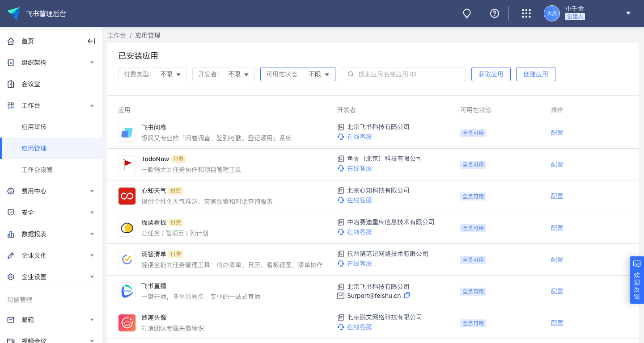Open 在线客服 link for 妙趣头像
The image size is (644, 343).
coord(360,327)
